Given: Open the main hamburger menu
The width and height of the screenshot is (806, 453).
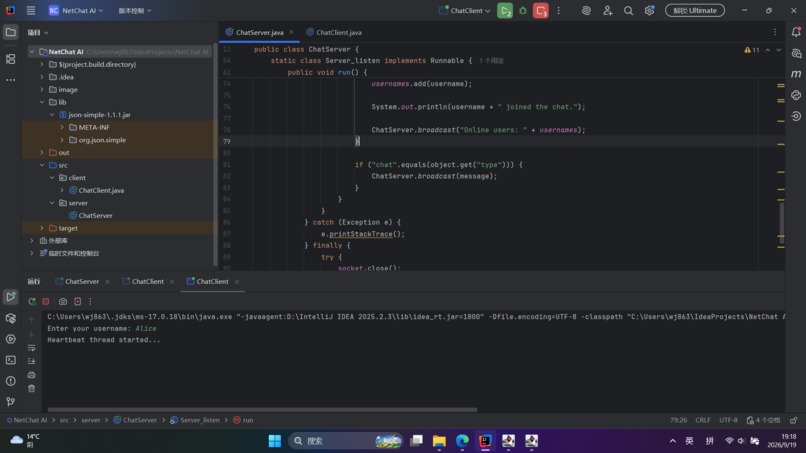Looking at the screenshot, I should pyautogui.click(x=31, y=10).
